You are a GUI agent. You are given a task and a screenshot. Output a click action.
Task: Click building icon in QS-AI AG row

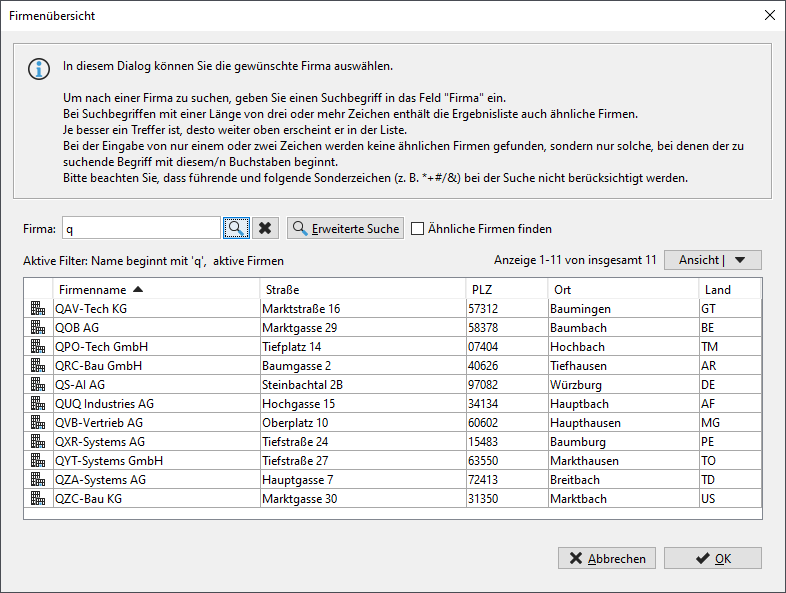(38, 384)
